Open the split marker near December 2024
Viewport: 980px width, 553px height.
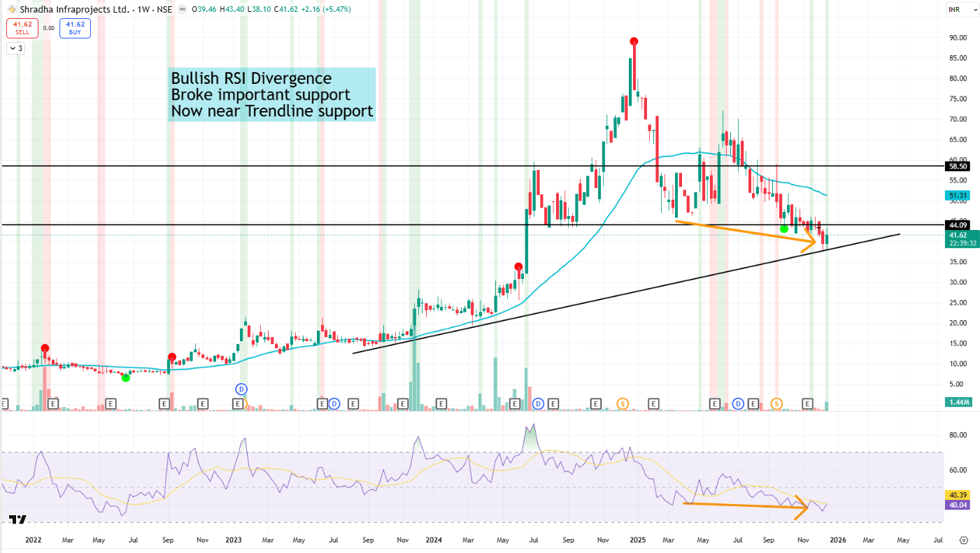click(x=623, y=403)
